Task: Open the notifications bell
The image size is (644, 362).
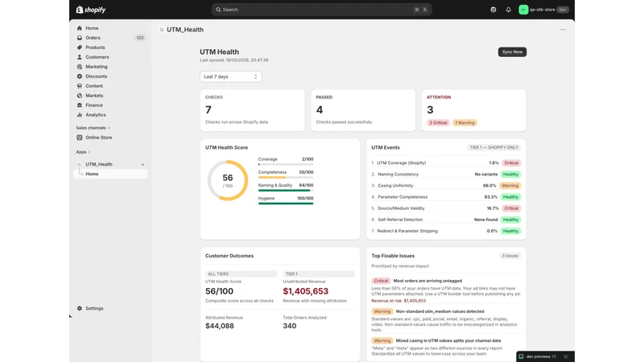Action: point(509,10)
